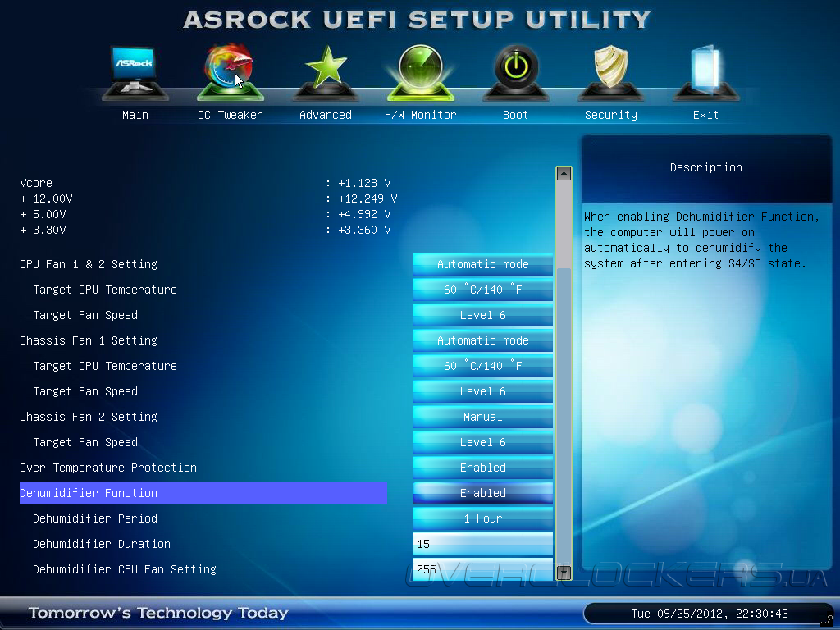840x630 pixels.
Task: Select the Dehumidifier Period label
Action: [95, 518]
